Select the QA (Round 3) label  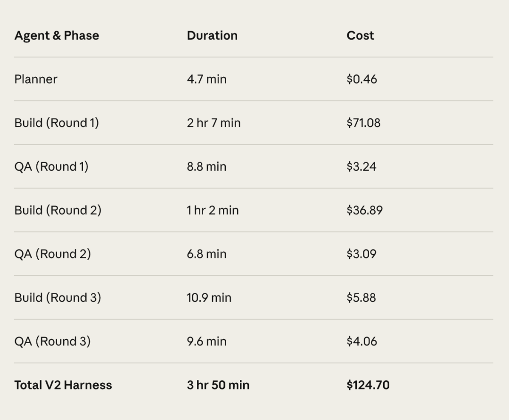tap(52, 341)
